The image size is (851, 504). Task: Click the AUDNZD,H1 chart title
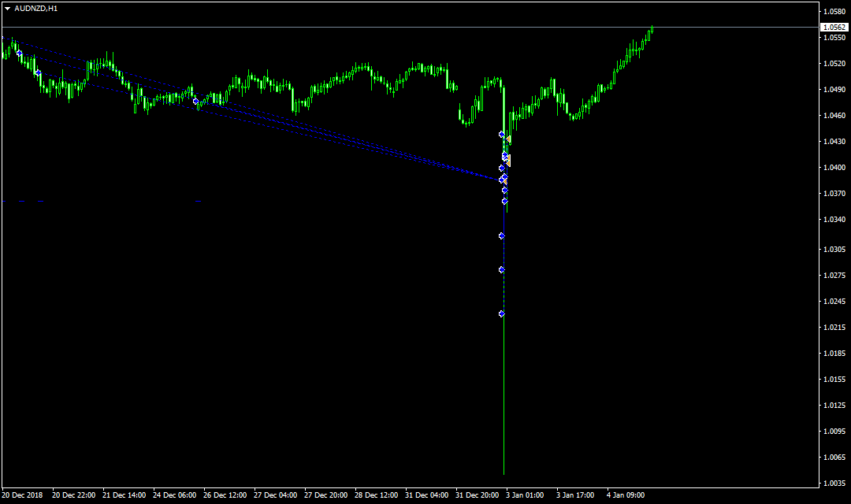(35, 9)
